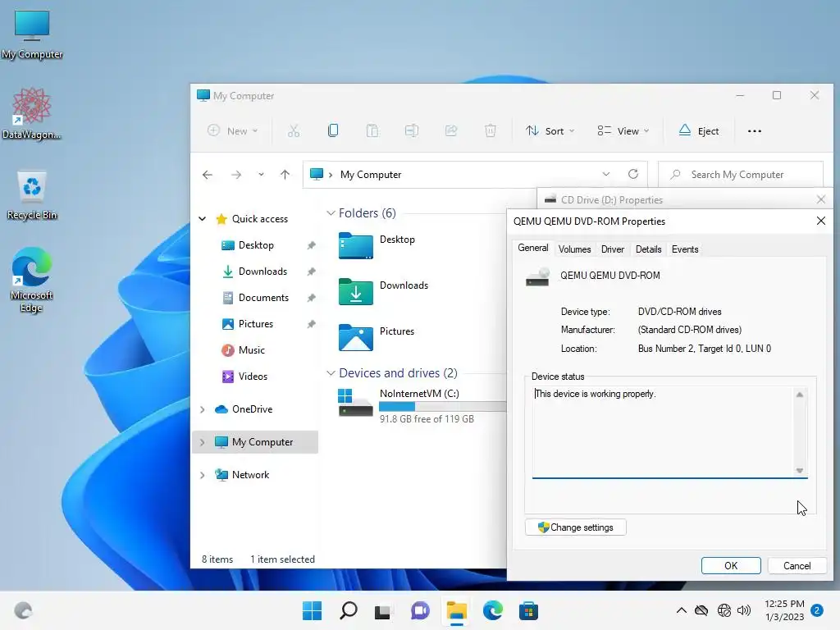Switch to the Driver tab
The image size is (840, 630).
612,249
